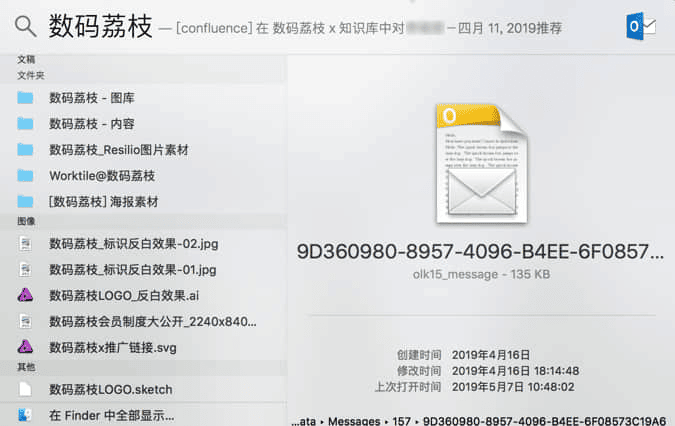
Task: Click the Messages segment in file path
Action: click(x=354, y=421)
